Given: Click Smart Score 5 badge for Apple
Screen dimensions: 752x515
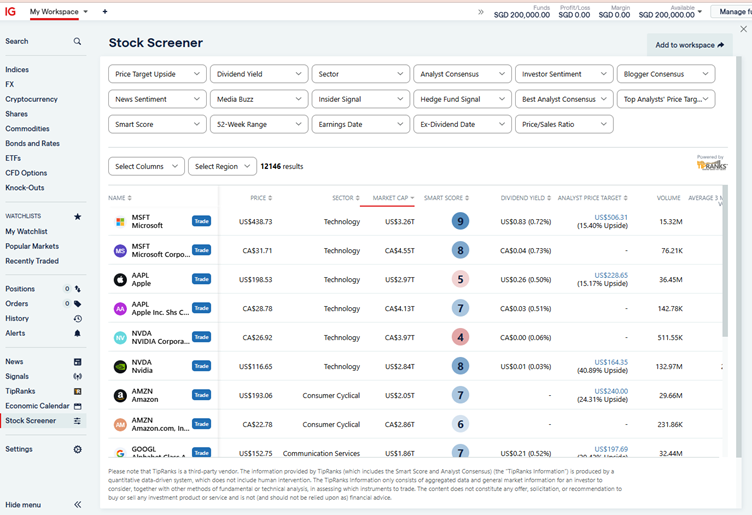Looking at the screenshot, I should pyautogui.click(x=460, y=279).
